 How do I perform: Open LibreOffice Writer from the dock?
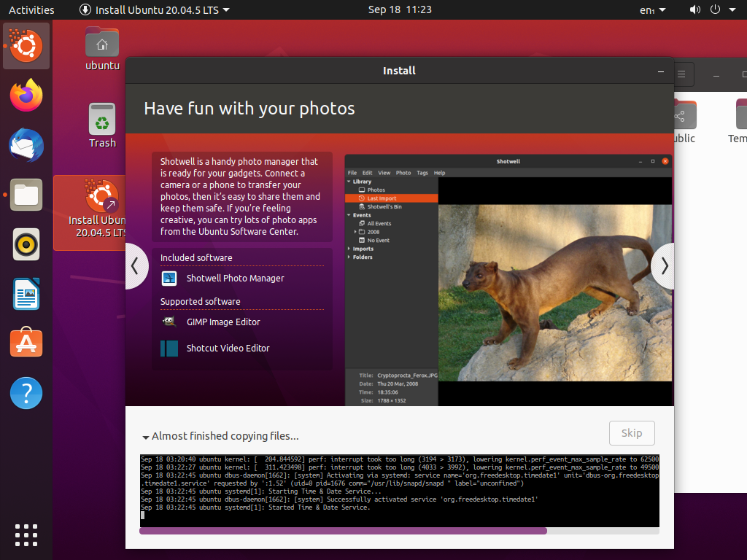[26, 294]
